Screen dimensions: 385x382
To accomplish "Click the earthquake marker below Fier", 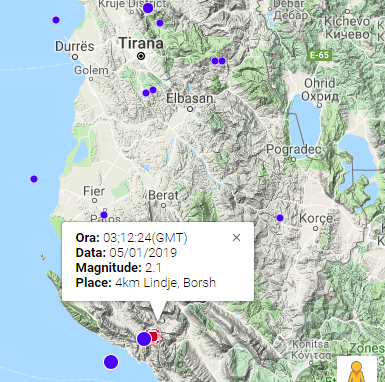I will (x=104, y=215).
